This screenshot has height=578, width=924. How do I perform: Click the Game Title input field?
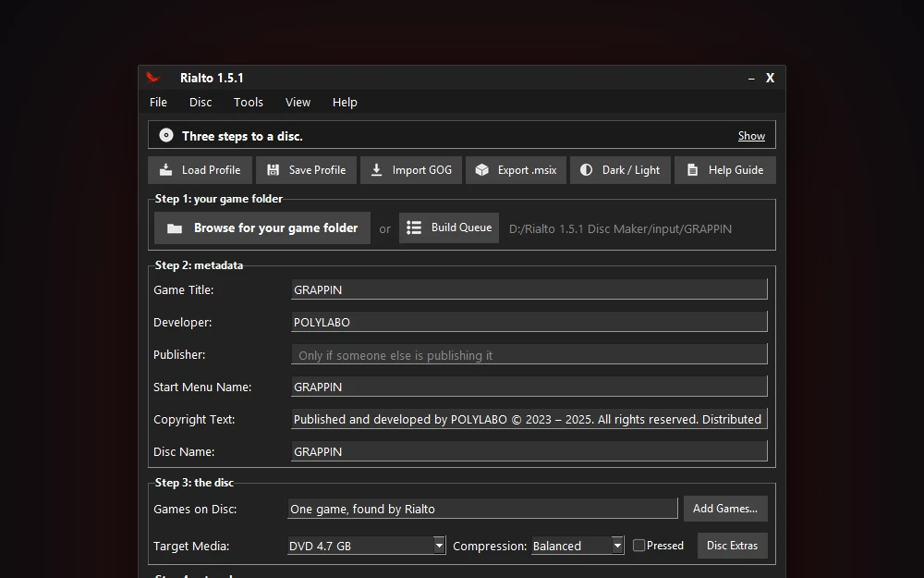pos(529,289)
